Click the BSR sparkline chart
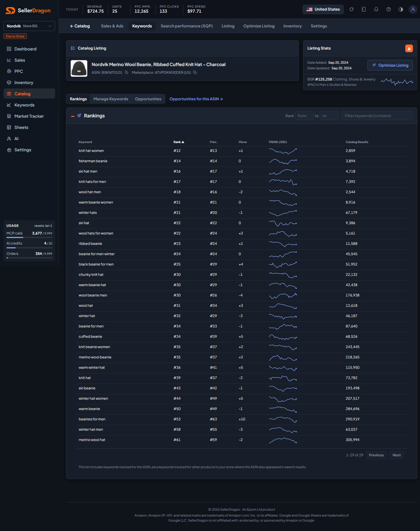Screen dimensions: 420x531 [397, 82]
